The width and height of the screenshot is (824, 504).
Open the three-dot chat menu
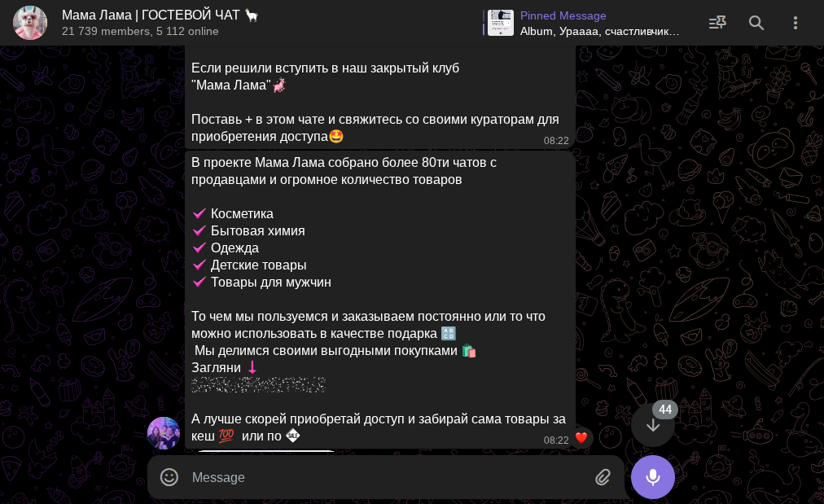pos(796,23)
